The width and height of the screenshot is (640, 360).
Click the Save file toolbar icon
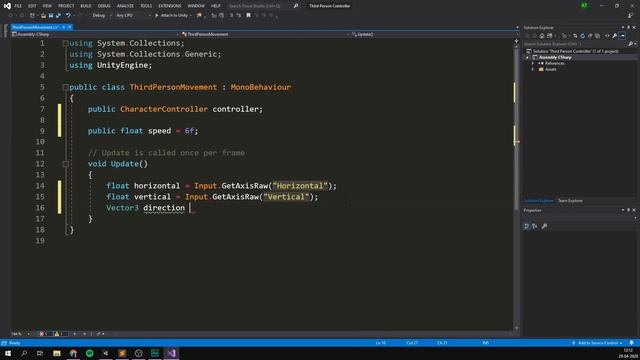(x=51, y=16)
